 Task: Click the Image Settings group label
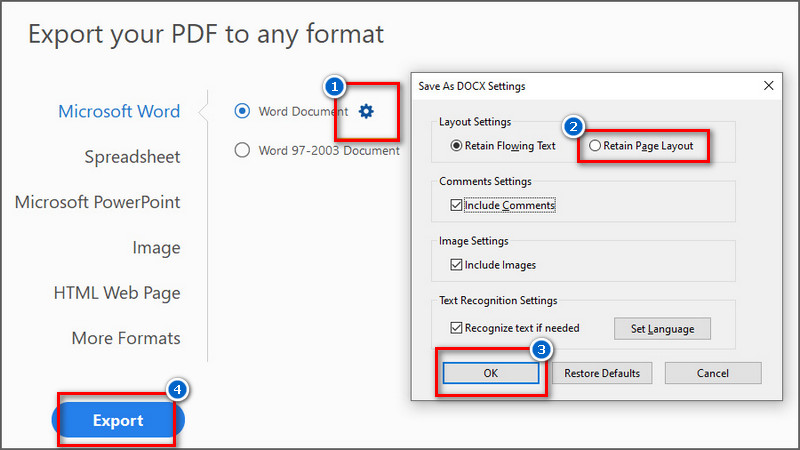(473, 241)
